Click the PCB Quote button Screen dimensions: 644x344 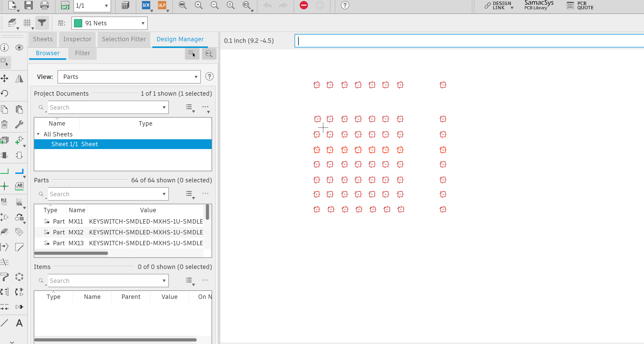[580, 5]
